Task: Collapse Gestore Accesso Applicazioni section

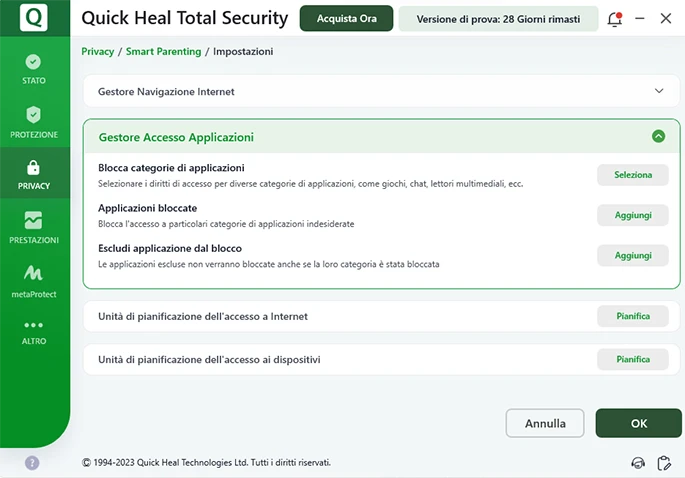Action: (x=658, y=137)
